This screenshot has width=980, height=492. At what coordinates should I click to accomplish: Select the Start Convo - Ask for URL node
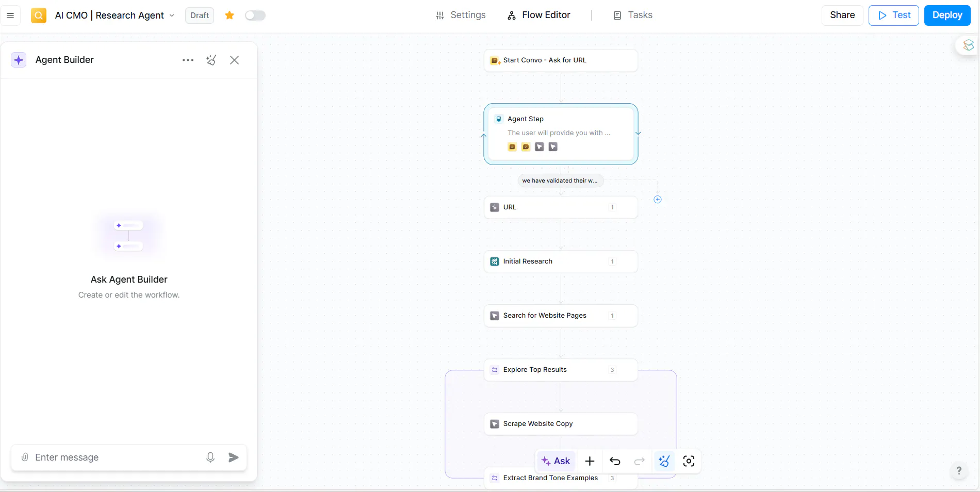coord(561,60)
